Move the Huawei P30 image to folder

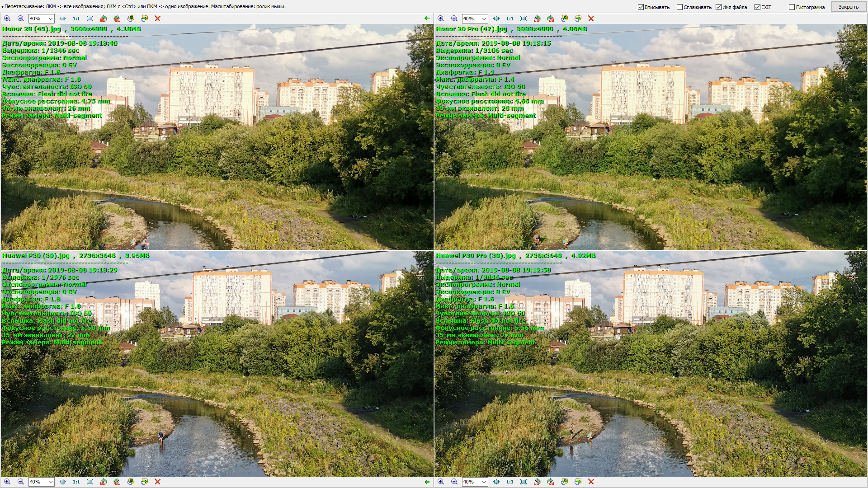click(144, 482)
